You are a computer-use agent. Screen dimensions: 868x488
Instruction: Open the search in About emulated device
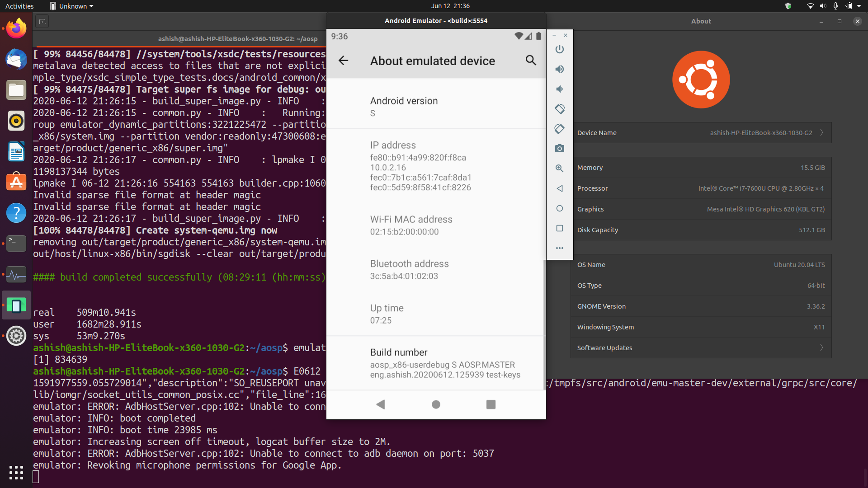click(x=530, y=60)
